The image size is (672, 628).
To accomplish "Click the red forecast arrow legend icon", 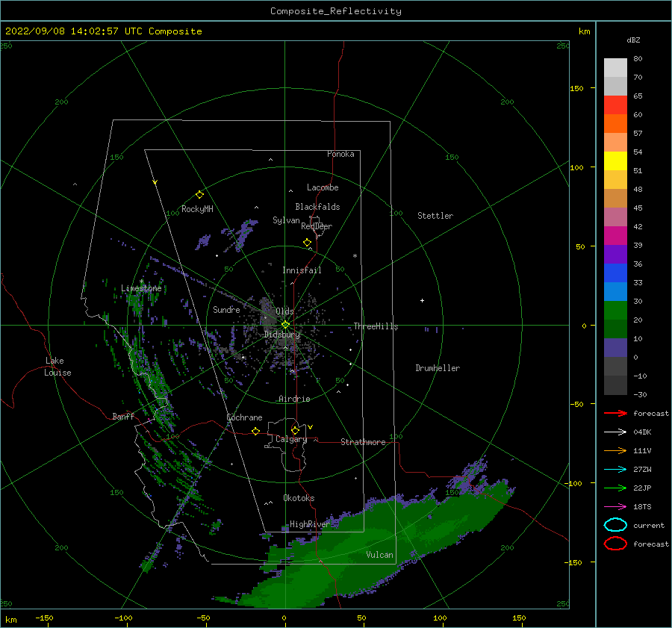I will (x=615, y=413).
